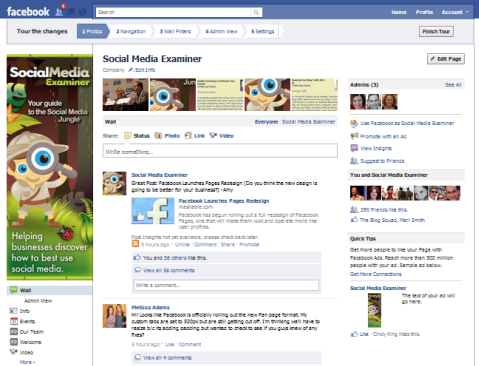
Task: Open Our Team in the left sidebar
Action: click(27, 332)
